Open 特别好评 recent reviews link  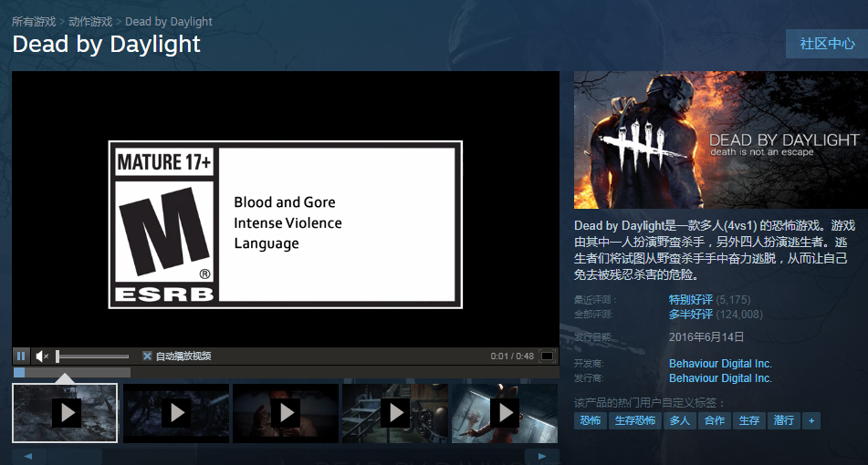click(690, 299)
